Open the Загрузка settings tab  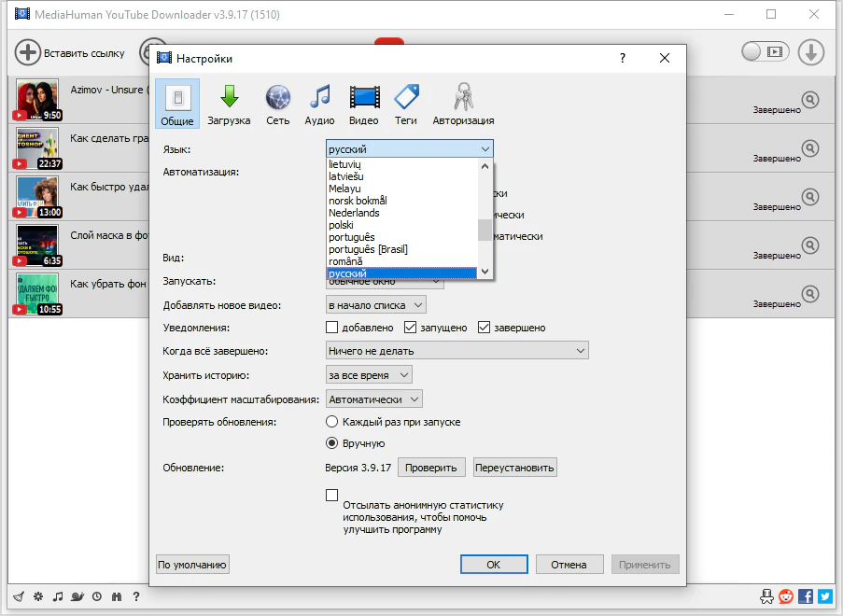(x=229, y=105)
